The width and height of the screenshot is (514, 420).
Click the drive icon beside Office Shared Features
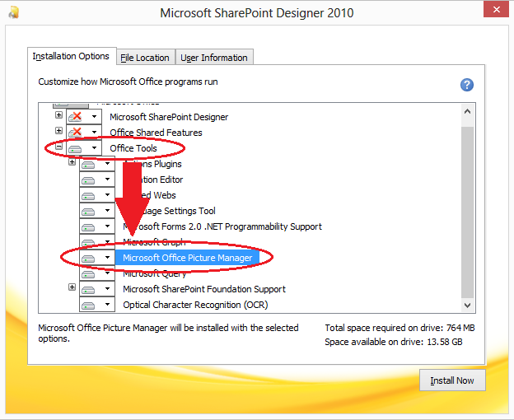[x=77, y=133]
